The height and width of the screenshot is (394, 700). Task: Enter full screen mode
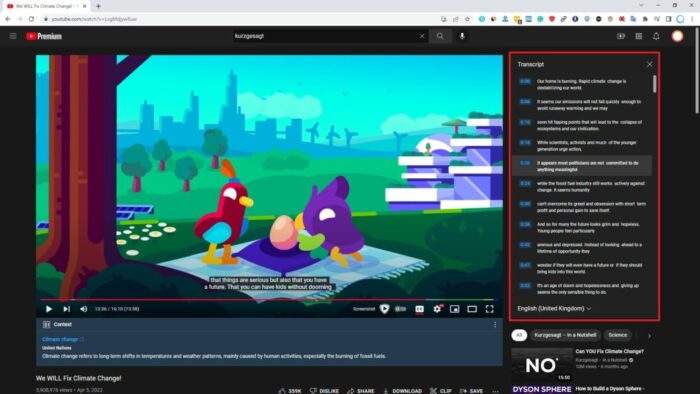pyautogui.click(x=490, y=309)
